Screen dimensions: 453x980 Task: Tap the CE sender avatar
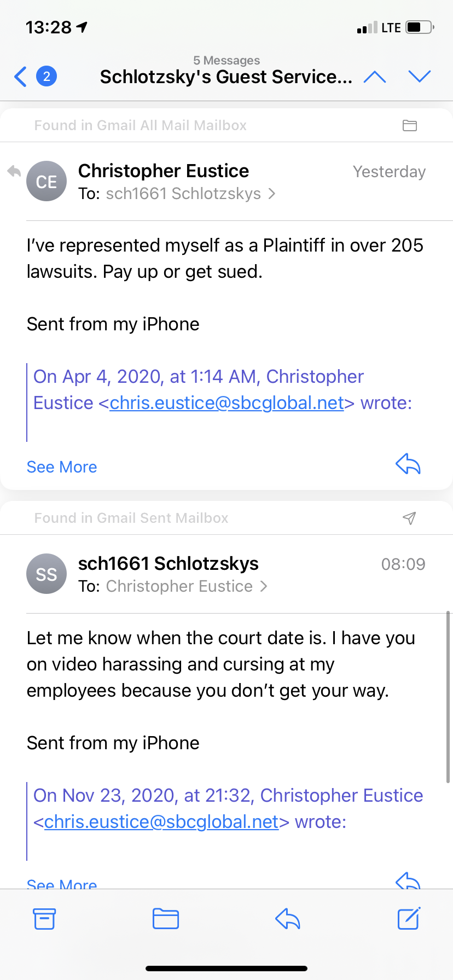pos(47,182)
